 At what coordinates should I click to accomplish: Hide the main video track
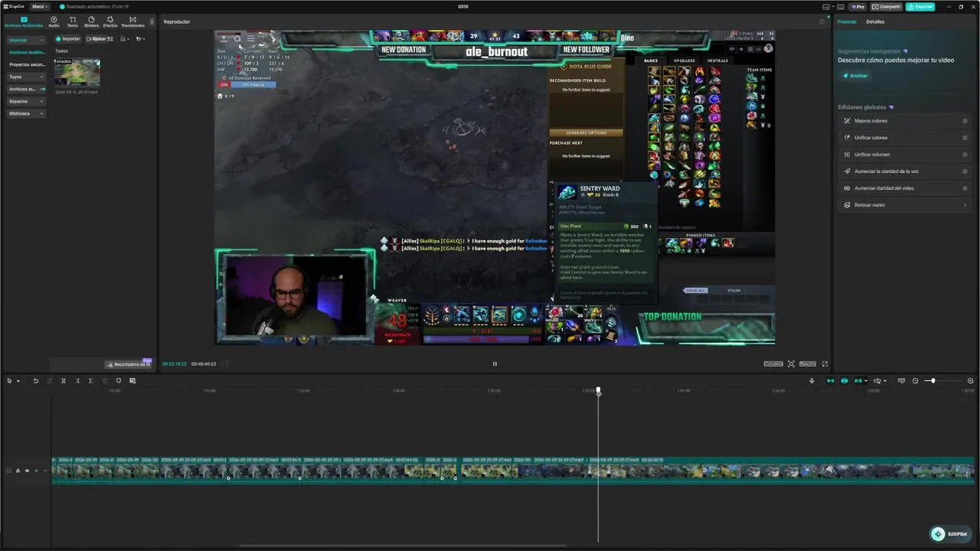27,471
